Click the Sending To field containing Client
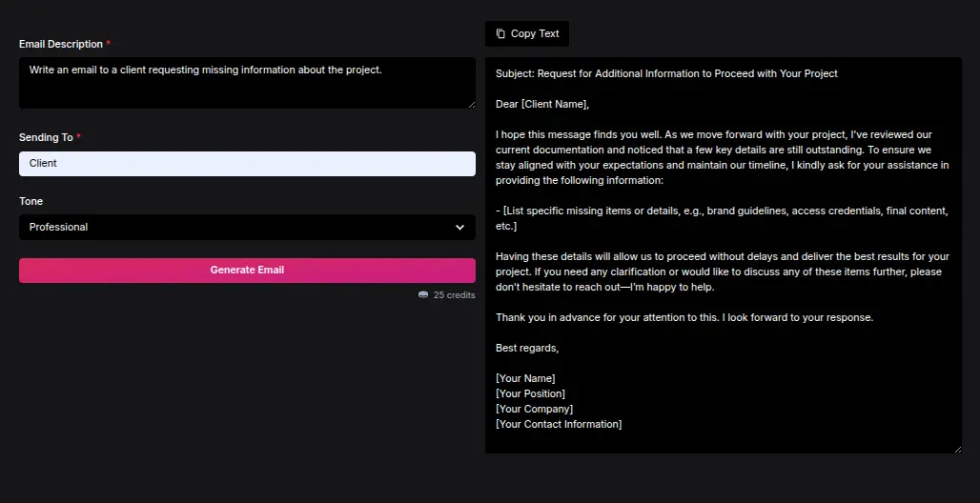The width and height of the screenshot is (980, 503). 246,164
